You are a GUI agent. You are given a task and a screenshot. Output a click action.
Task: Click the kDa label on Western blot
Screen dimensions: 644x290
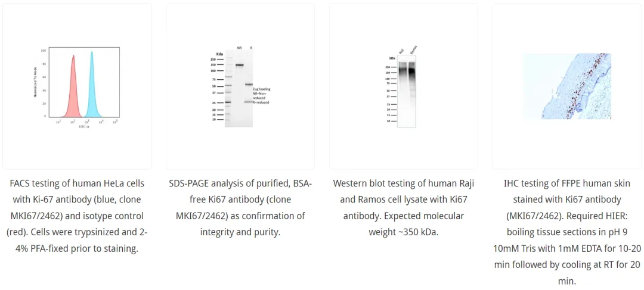392,58
